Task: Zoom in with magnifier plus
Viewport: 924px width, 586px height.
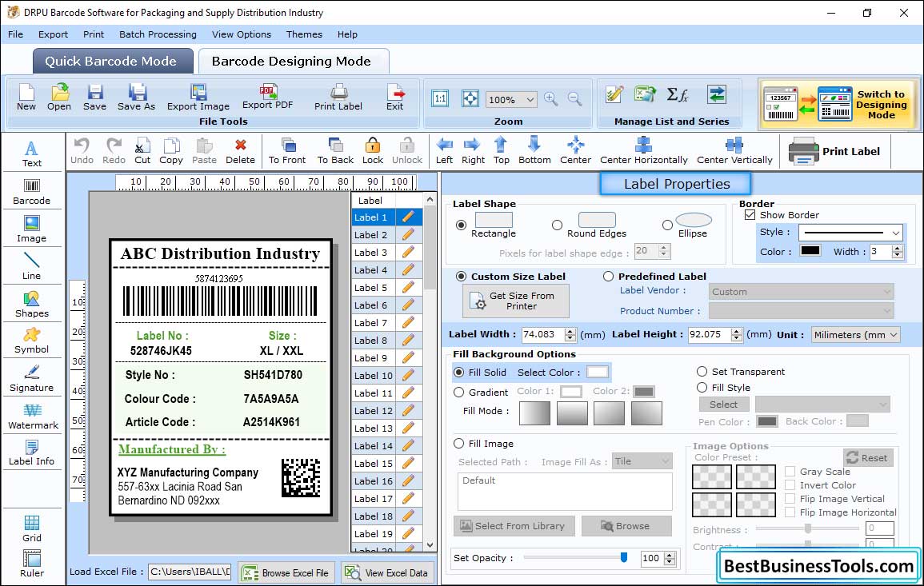Action: pos(551,99)
